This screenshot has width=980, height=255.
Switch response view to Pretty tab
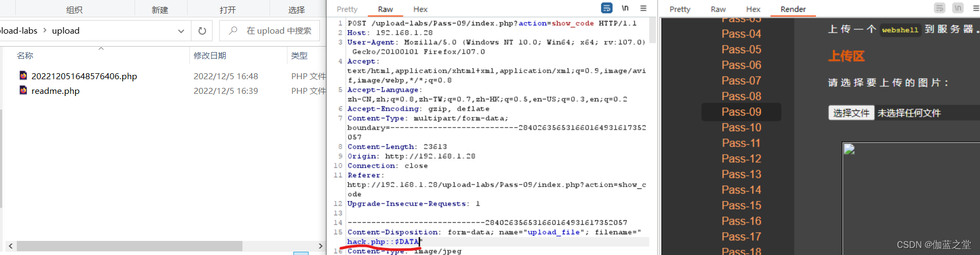pyautogui.click(x=680, y=9)
